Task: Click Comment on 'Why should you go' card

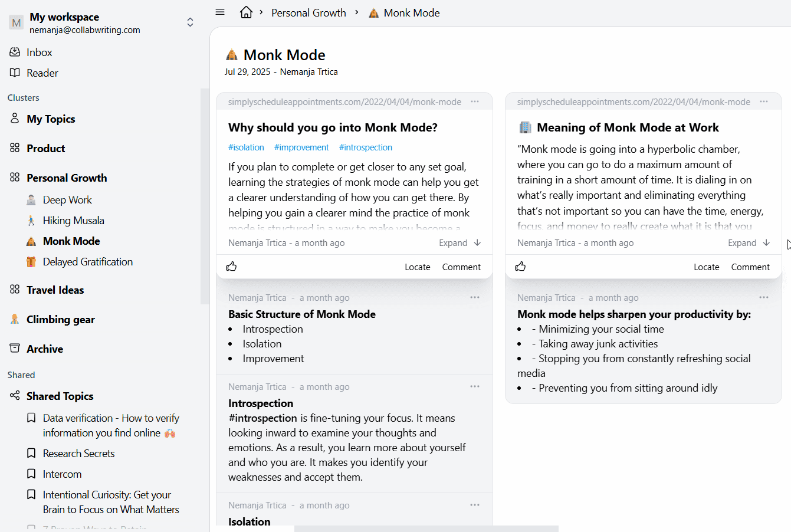Action: 461,267
